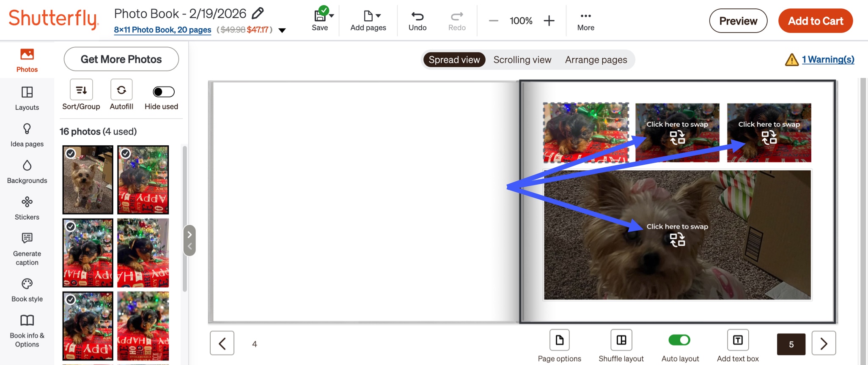Screen dimensions: 868x365
Task: Expand the book size and price dropdown arrow
Action: [282, 30]
